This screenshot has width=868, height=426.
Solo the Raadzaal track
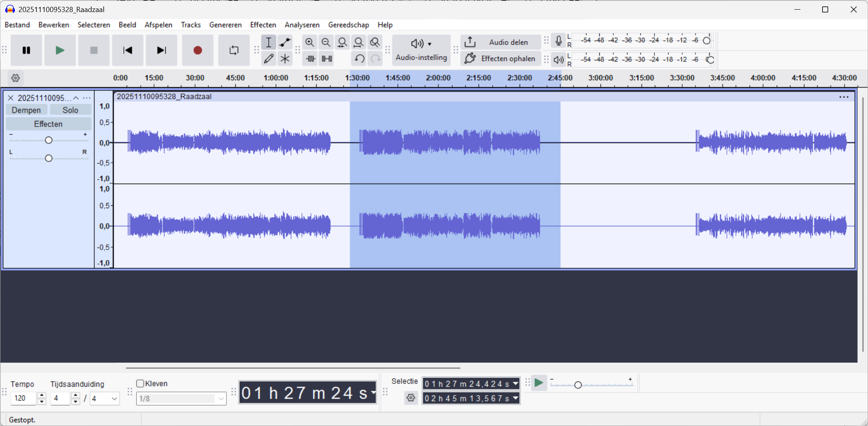pyautogui.click(x=70, y=110)
